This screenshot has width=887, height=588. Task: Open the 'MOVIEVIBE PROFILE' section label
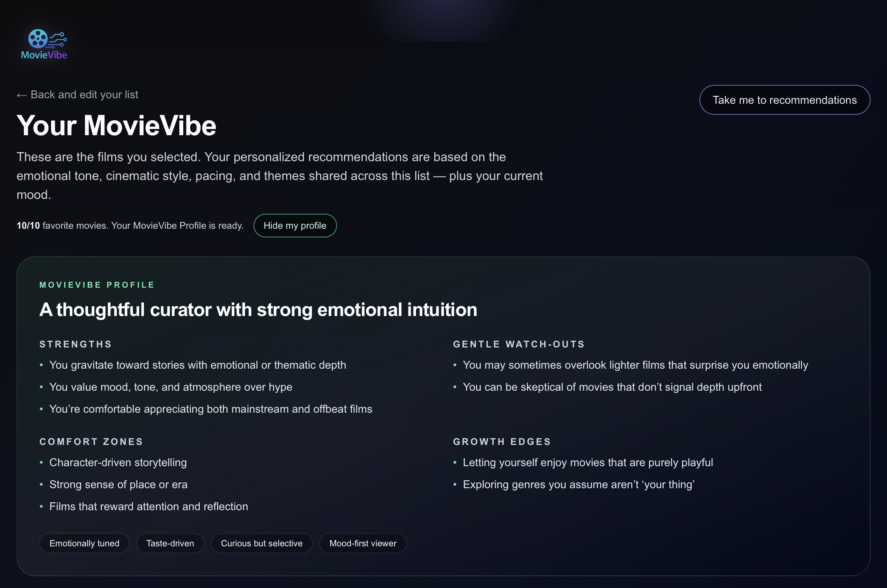(x=97, y=285)
